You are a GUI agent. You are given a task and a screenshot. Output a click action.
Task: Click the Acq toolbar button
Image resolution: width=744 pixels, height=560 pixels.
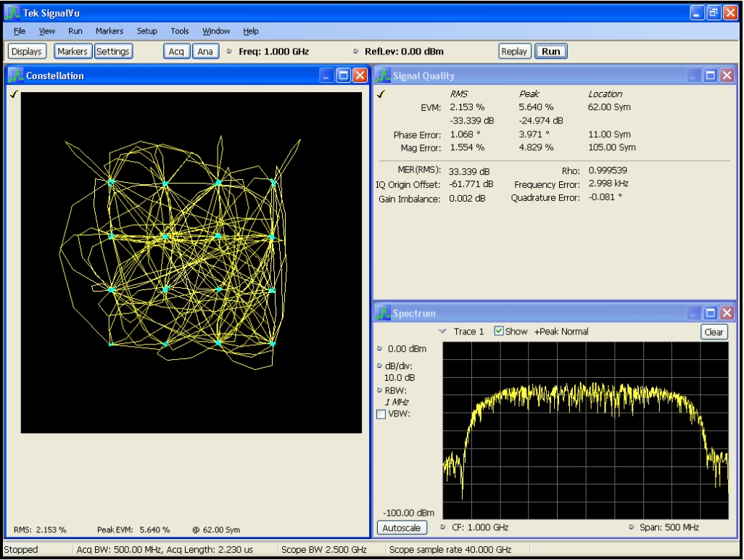tap(176, 52)
